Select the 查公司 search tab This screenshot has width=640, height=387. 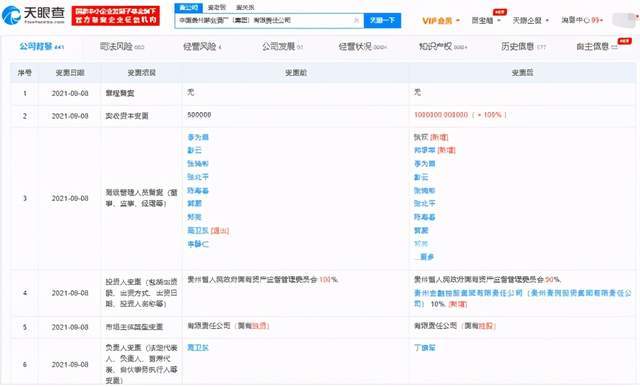click(x=188, y=7)
